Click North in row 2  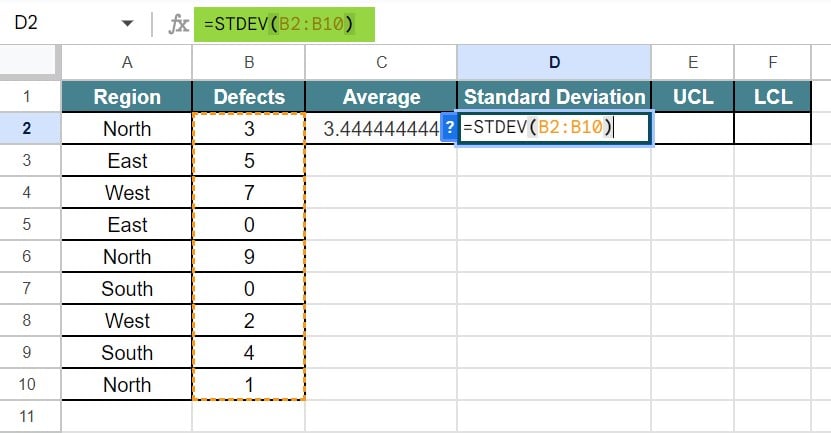(127, 129)
